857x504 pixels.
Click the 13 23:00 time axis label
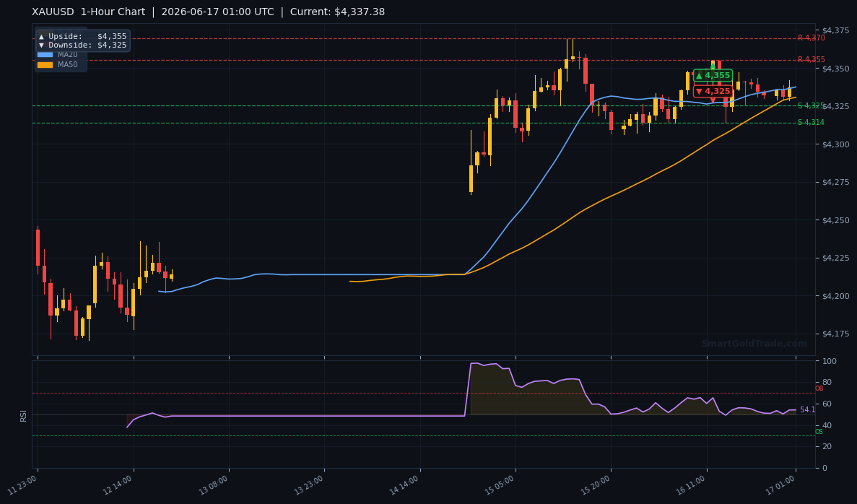coord(309,485)
